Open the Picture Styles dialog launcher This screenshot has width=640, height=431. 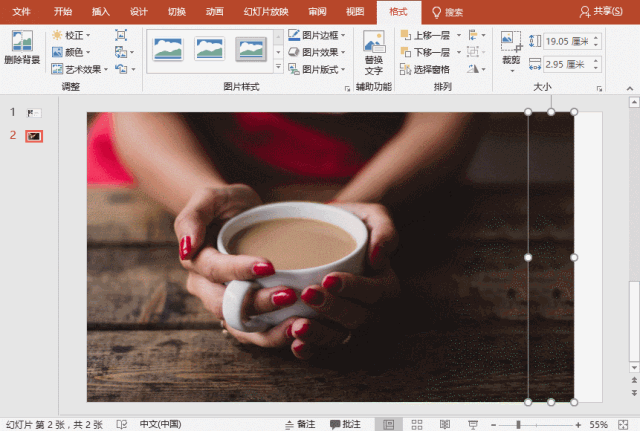(347, 88)
